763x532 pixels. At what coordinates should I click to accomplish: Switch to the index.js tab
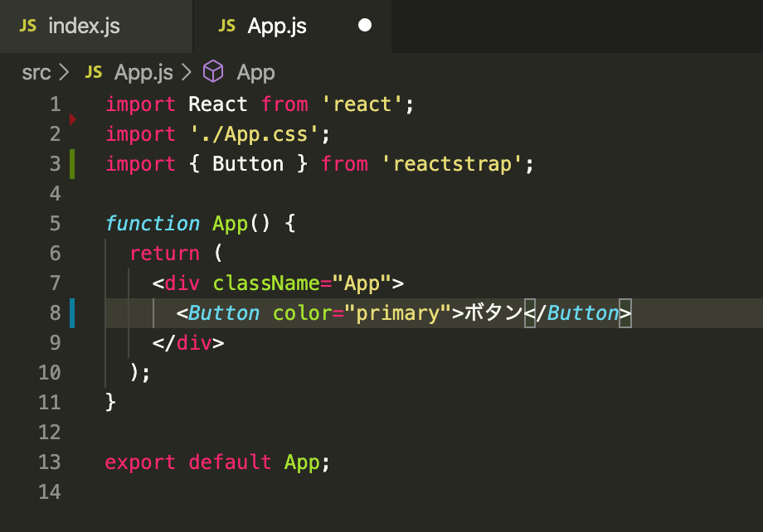96,26
